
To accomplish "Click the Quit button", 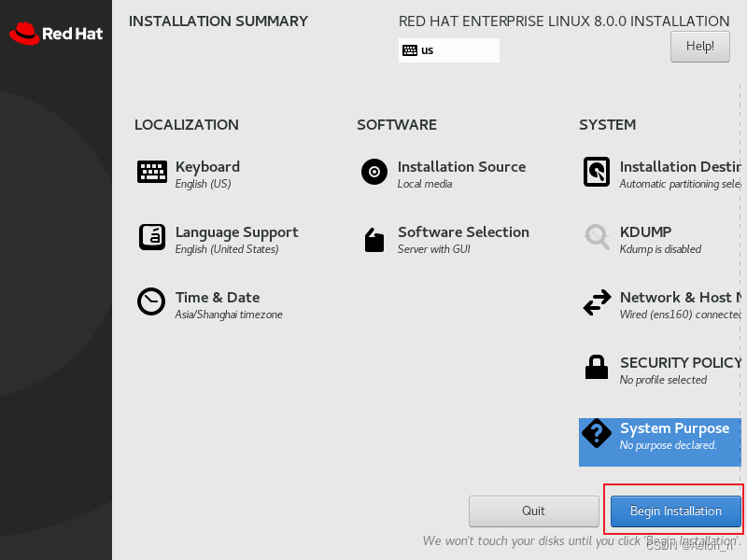I will pos(533,511).
